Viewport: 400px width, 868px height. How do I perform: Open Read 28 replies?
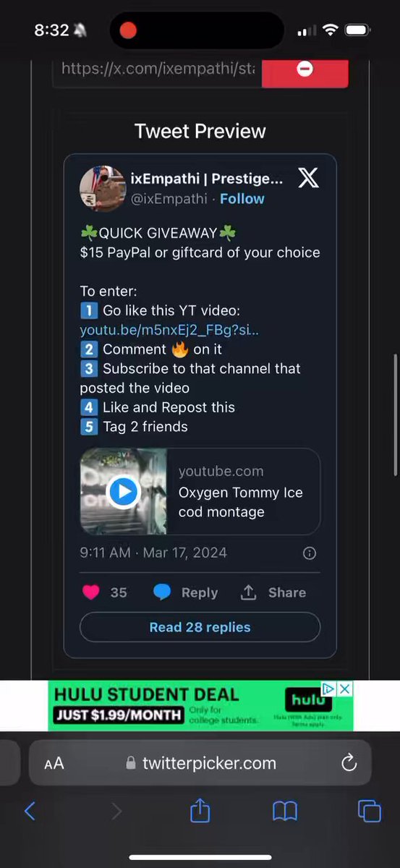(200, 627)
